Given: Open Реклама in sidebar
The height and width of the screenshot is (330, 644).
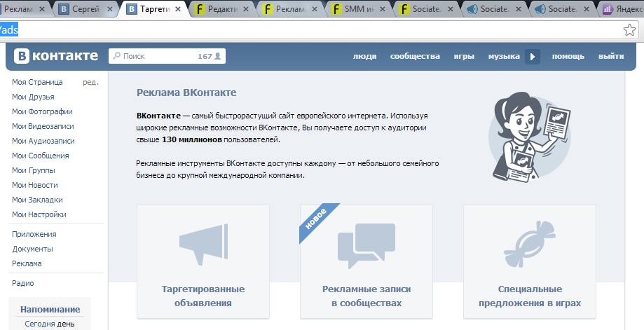Looking at the screenshot, I should [27, 263].
